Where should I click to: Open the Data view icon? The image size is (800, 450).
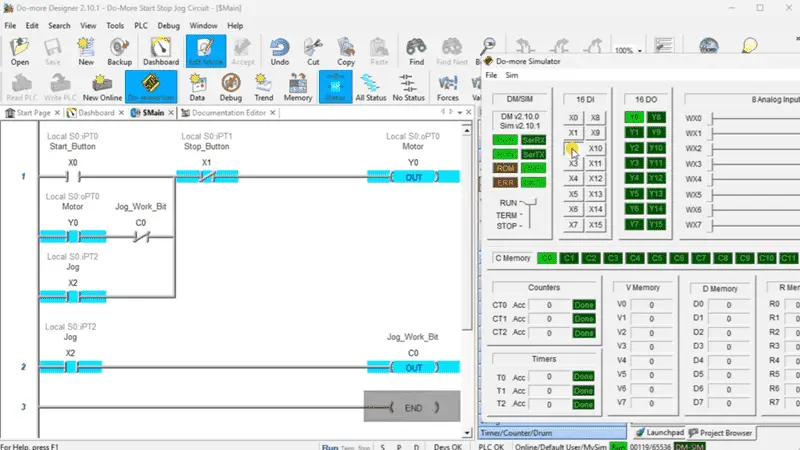[x=197, y=87]
